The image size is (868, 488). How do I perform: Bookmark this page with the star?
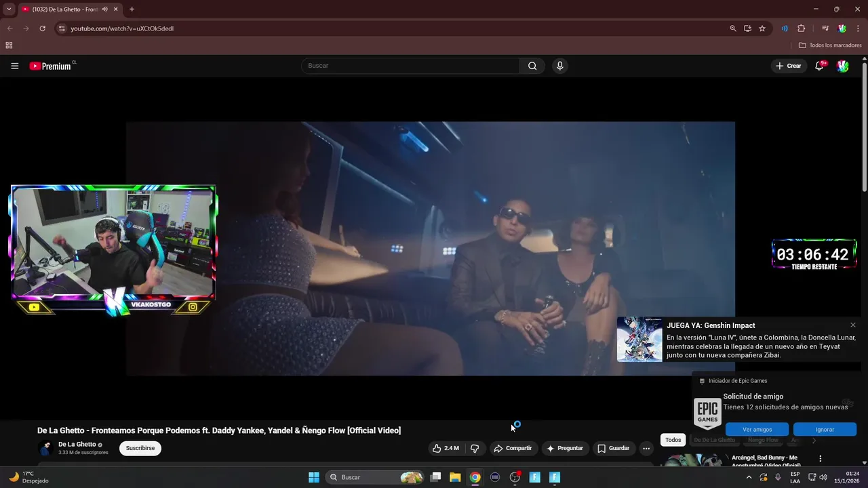tap(762, 28)
